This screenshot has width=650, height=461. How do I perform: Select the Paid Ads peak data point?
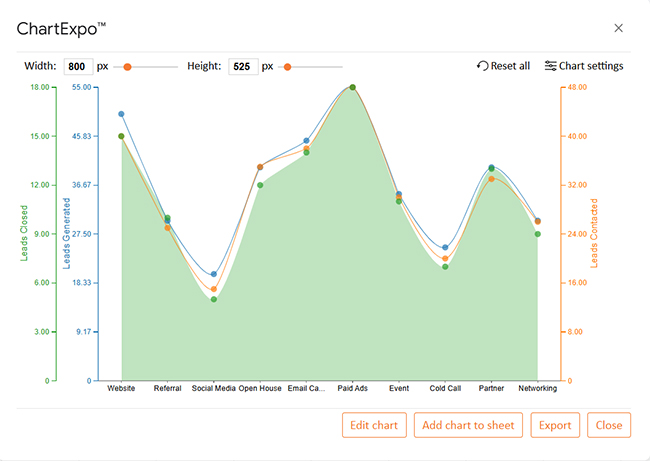(352, 88)
